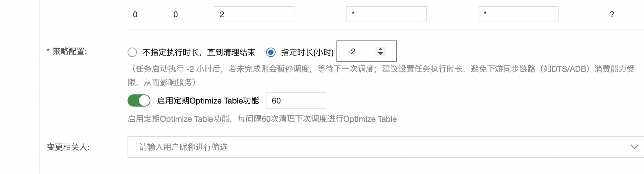
Task: Increase the duration using the stepper up arrow
Action: point(381,49)
